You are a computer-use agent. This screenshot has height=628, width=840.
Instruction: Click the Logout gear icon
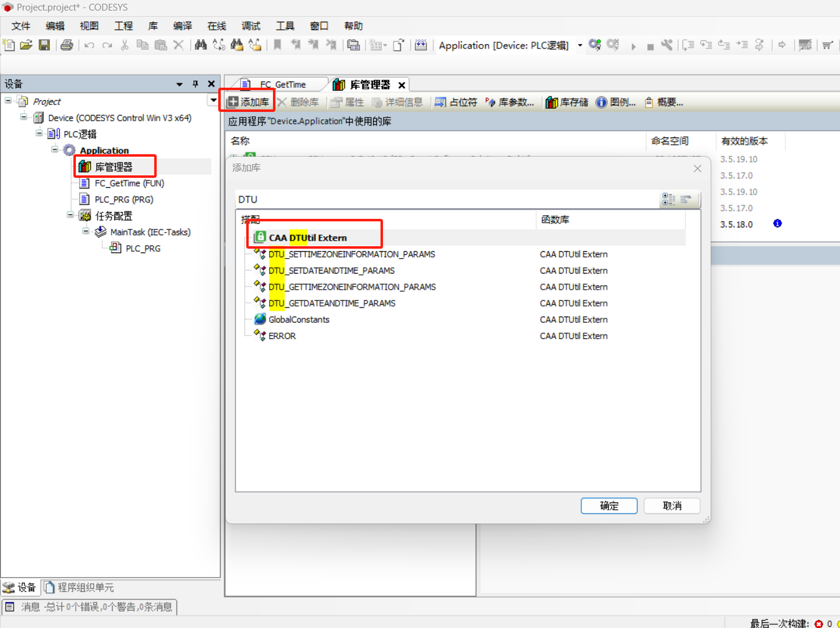click(x=613, y=45)
